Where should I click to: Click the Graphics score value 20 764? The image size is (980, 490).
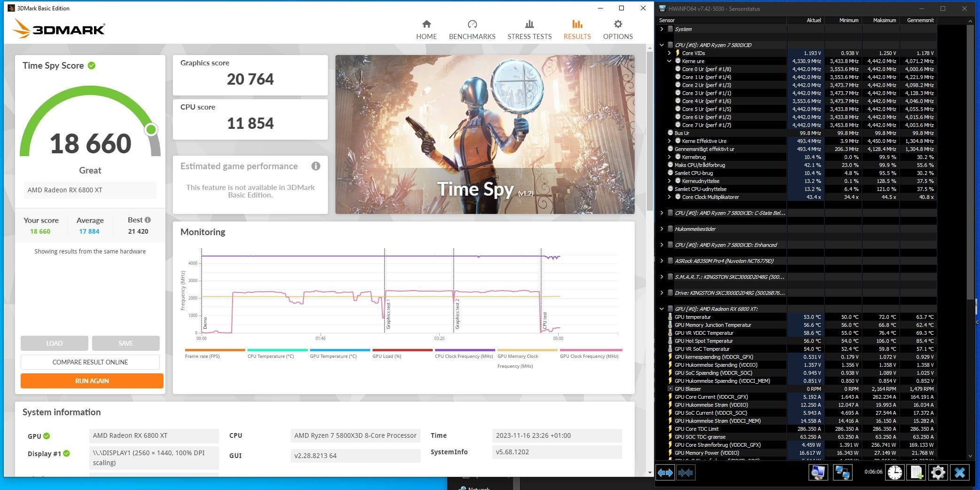coord(250,79)
